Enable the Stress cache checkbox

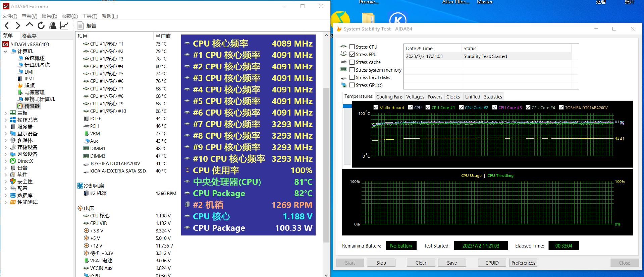point(352,62)
